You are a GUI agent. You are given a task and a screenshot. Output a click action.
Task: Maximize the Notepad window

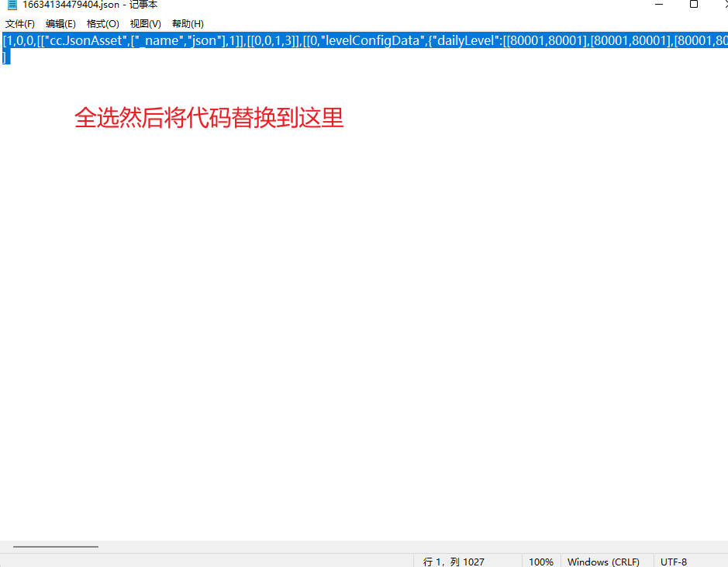694,5
